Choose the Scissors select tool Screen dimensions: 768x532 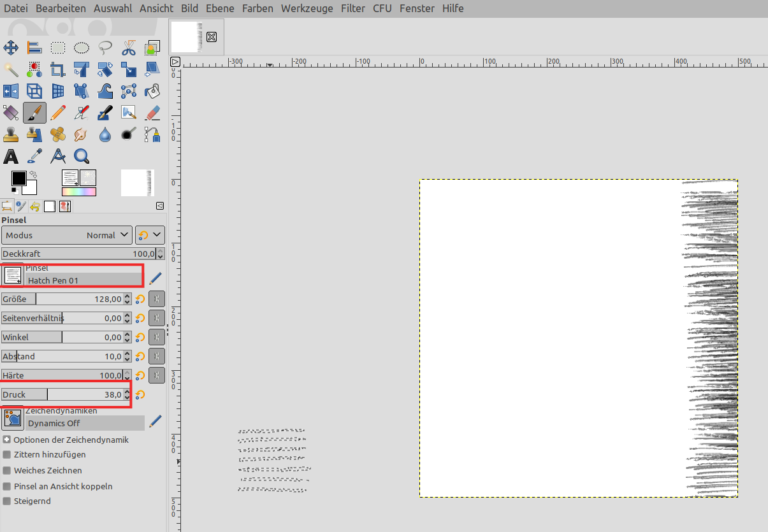129,48
